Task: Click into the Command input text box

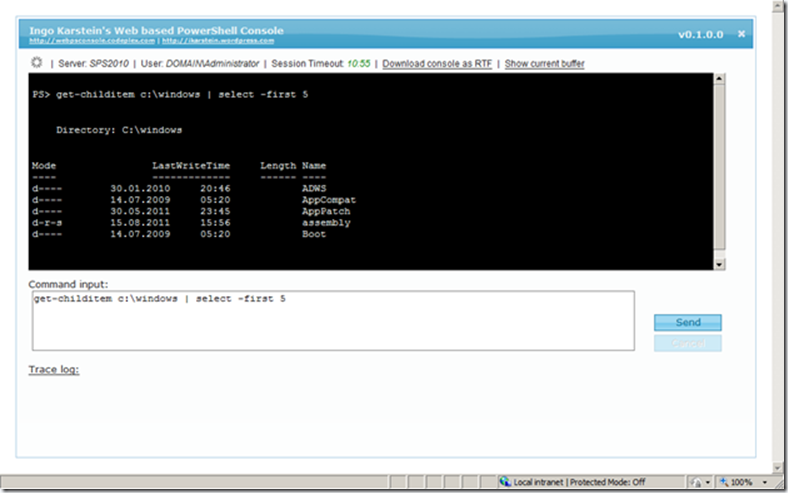Action: point(333,321)
